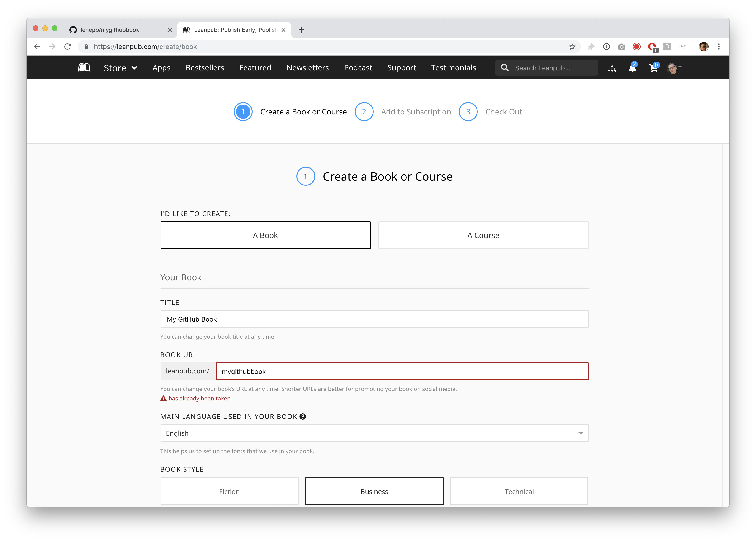Viewport: 756px width, 542px height.
Task: Click the language help question mark icon
Action: click(303, 417)
